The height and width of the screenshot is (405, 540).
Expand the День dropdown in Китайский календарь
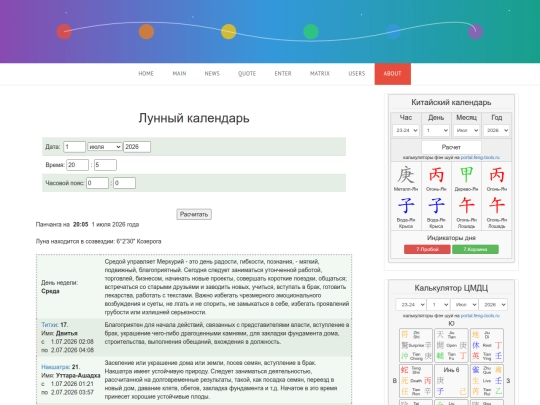point(436,130)
